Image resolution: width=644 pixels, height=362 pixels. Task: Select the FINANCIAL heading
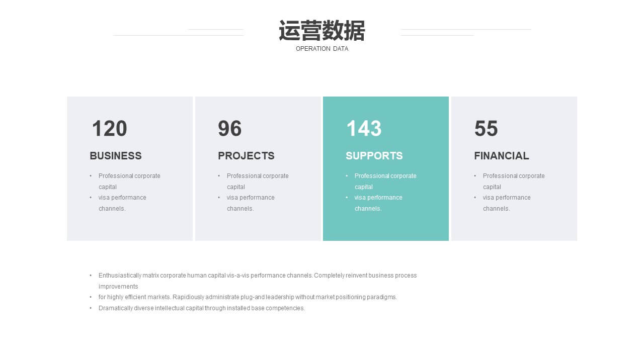tap(501, 156)
